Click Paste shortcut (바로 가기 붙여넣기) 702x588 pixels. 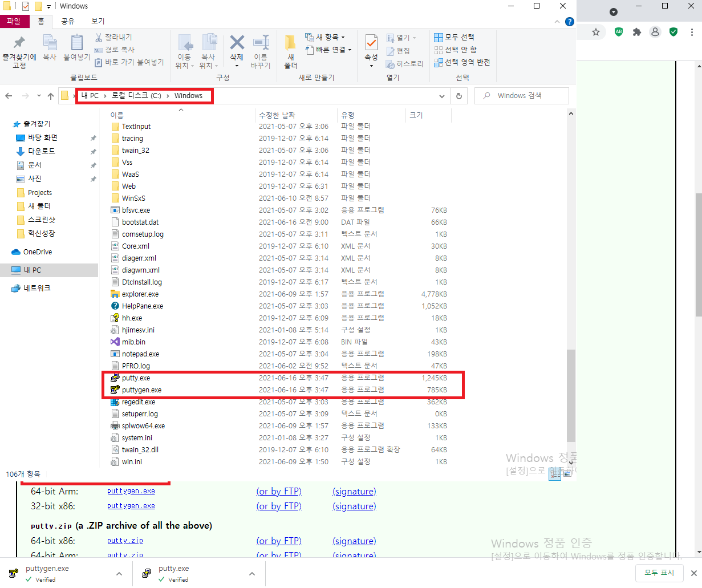click(x=129, y=62)
